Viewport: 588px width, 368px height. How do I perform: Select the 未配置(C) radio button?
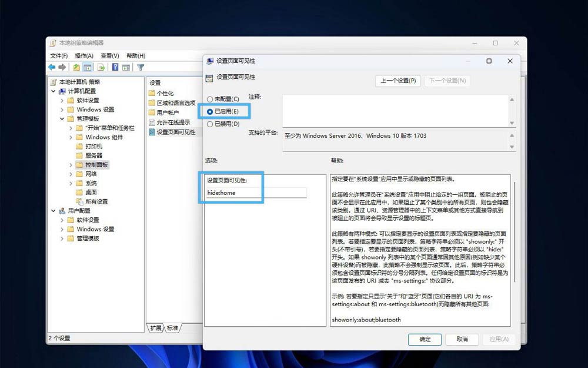tap(210, 99)
